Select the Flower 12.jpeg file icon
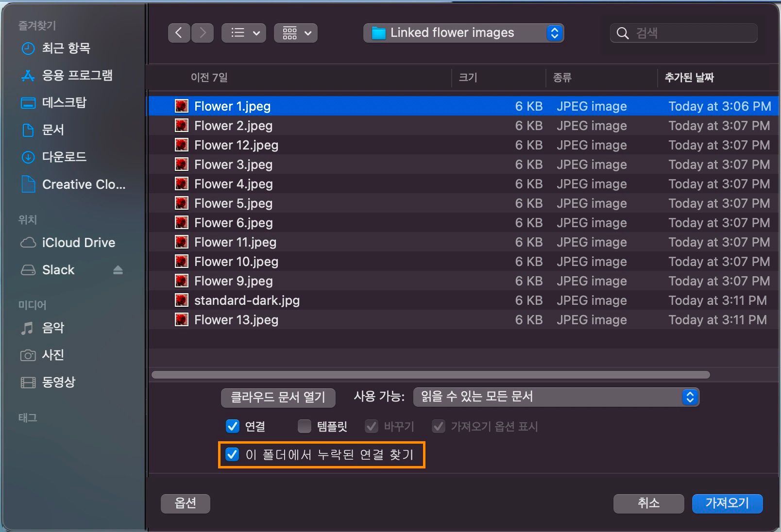Image resolution: width=781 pixels, height=532 pixels. coord(182,145)
